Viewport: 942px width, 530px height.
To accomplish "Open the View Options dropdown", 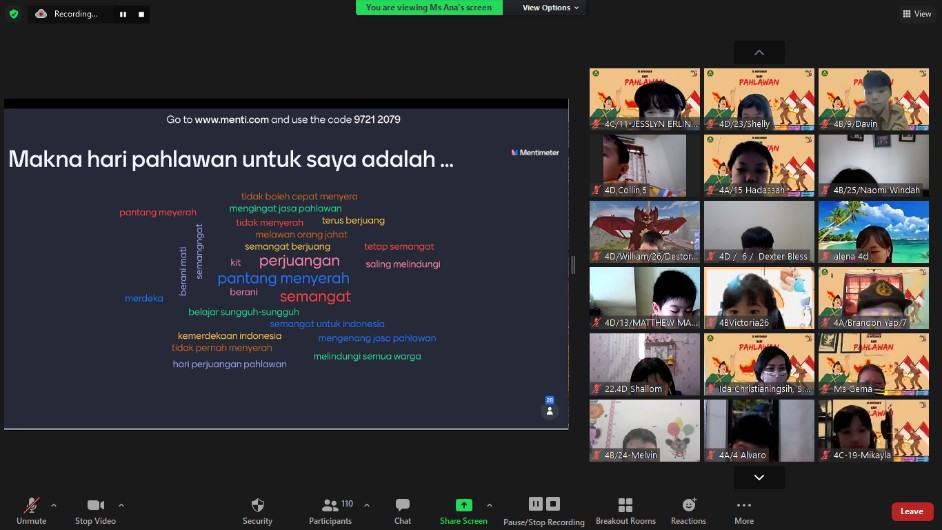I will point(550,8).
